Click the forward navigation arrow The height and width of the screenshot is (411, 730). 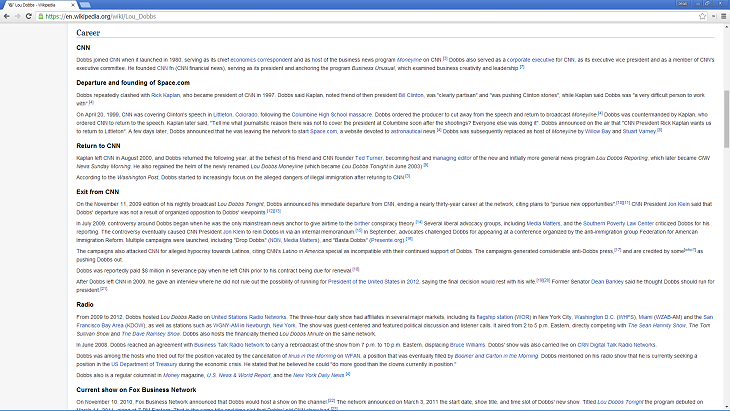(17, 16)
